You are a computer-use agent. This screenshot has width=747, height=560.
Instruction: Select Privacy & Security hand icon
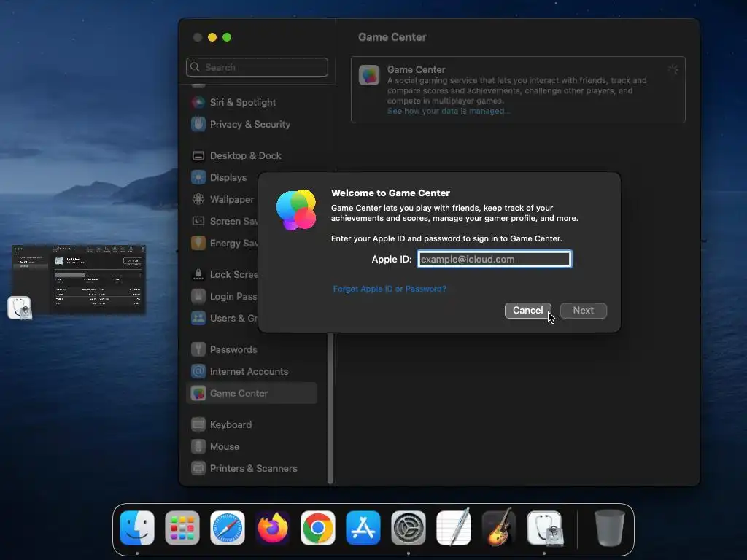(x=198, y=124)
